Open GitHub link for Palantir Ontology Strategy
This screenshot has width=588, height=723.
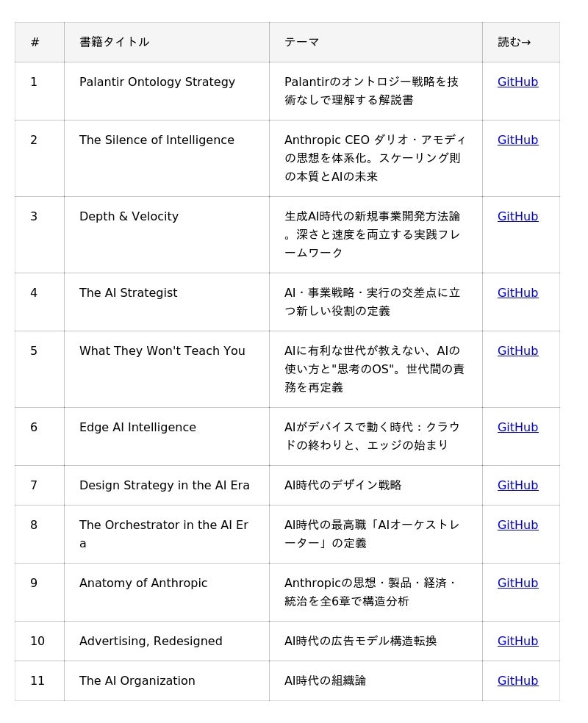point(517,82)
